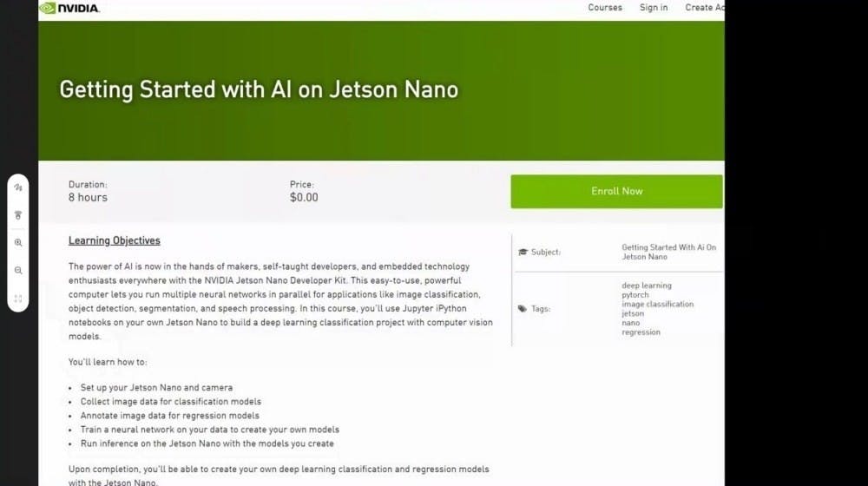The image size is (868, 486).
Task: Select the 'image classification' tag
Action: pyautogui.click(x=657, y=305)
